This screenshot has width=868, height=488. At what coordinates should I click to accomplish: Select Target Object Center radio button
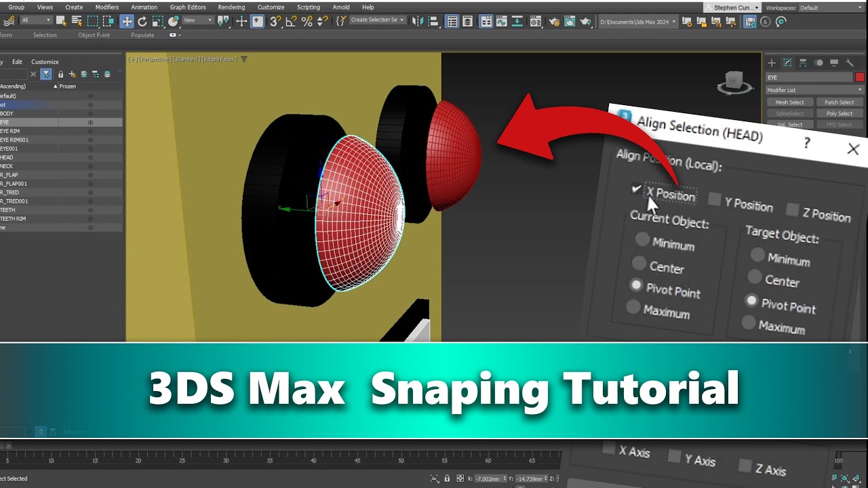point(754,277)
